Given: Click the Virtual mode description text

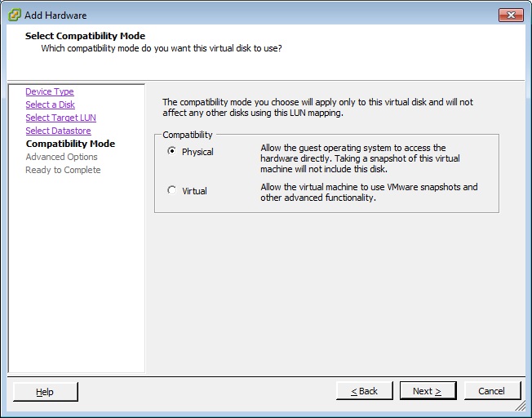Looking at the screenshot, I should pos(369,192).
